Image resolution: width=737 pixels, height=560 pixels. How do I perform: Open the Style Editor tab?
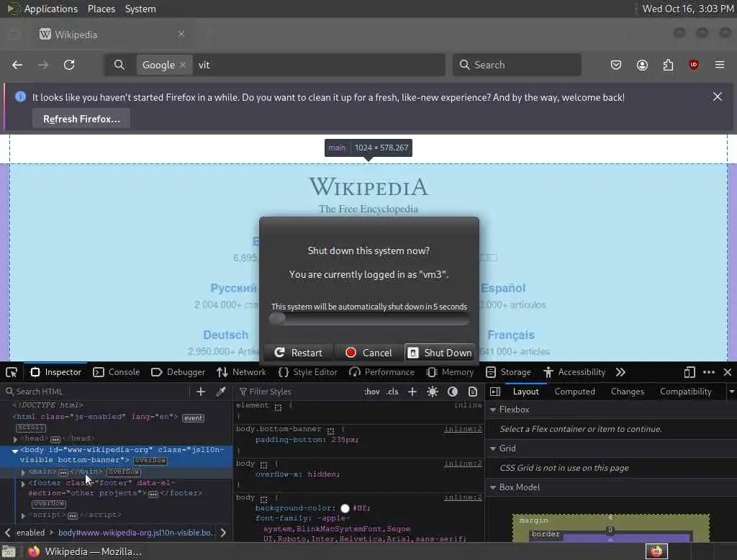308,372
